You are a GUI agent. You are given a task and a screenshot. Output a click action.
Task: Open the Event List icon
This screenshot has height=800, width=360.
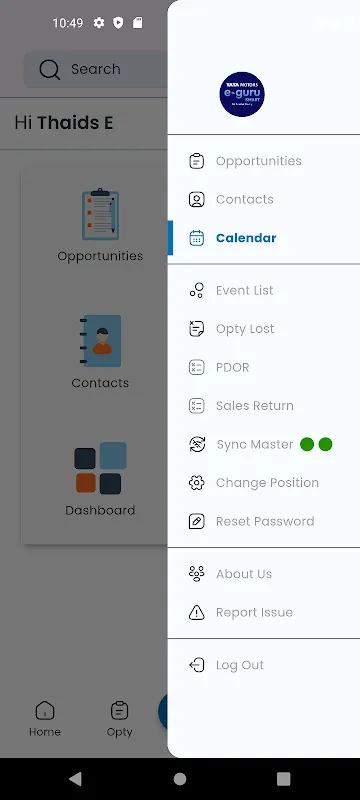[196, 290]
